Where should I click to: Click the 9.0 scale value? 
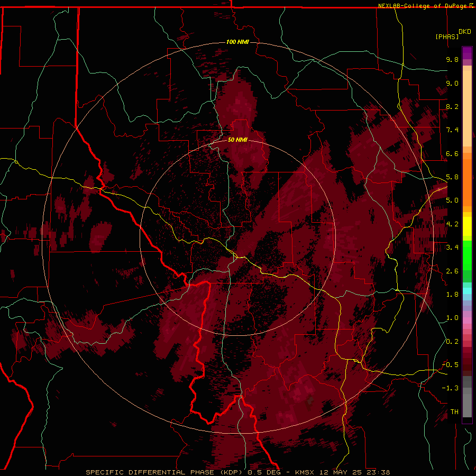(x=452, y=83)
